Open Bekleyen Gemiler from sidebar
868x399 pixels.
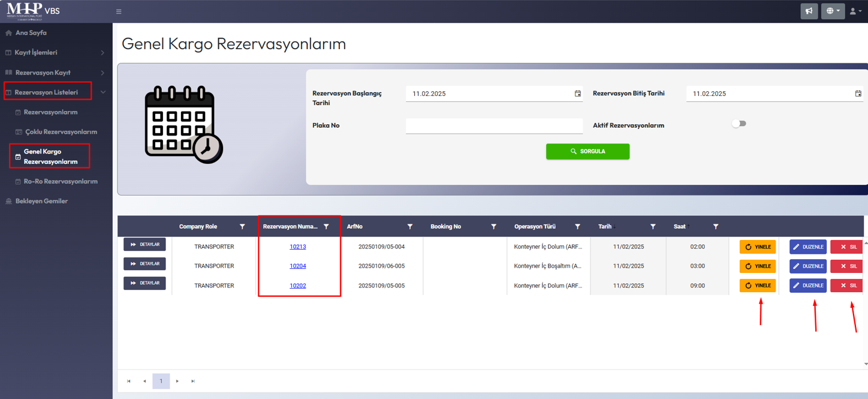(x=41, y=201)
